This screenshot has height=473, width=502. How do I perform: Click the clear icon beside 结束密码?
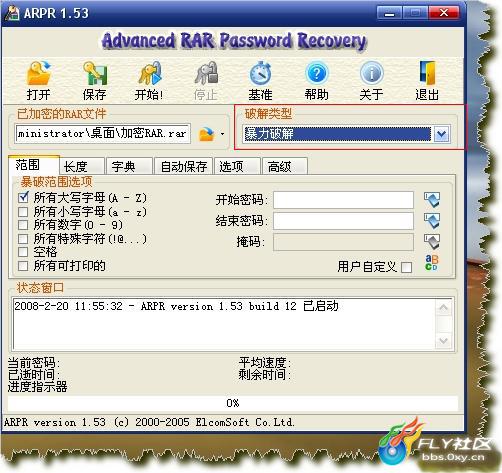click(432, 221)
